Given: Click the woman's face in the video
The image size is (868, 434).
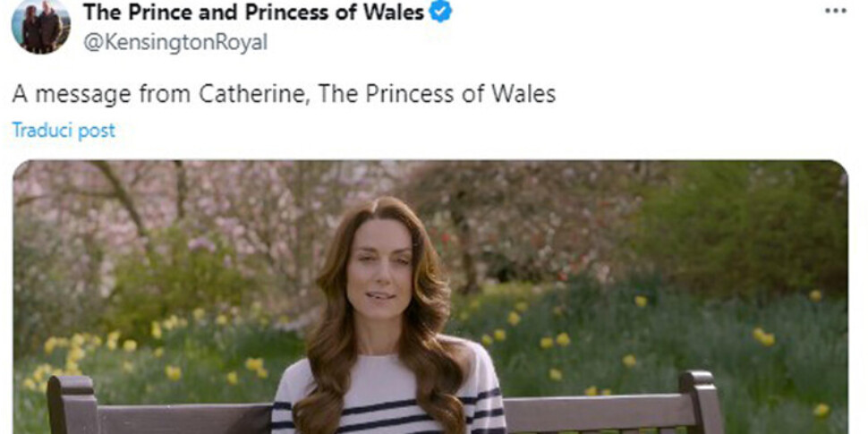Looking at the screenshot, I should tap(380, 270).
